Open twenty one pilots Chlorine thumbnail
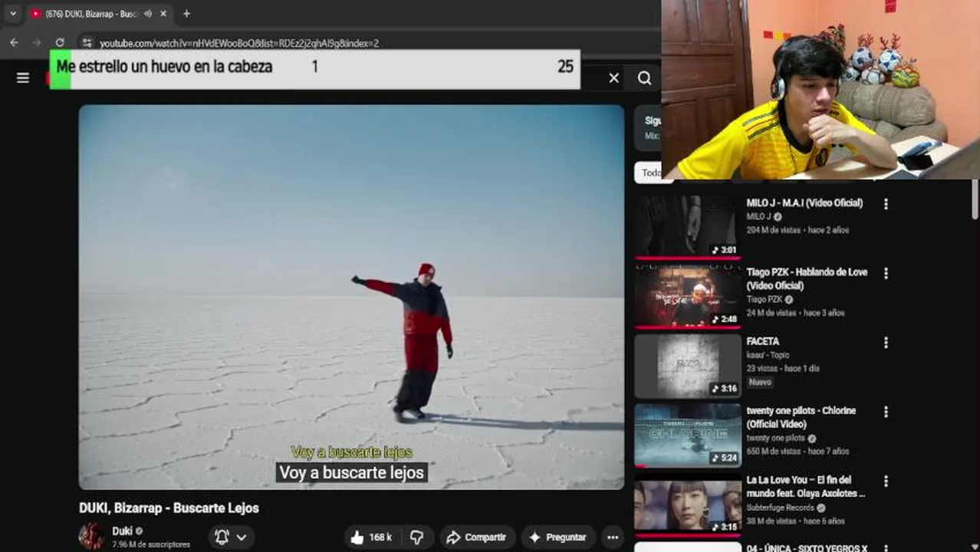This screenshot has width=980, height=552. click(x=688, y=435)
